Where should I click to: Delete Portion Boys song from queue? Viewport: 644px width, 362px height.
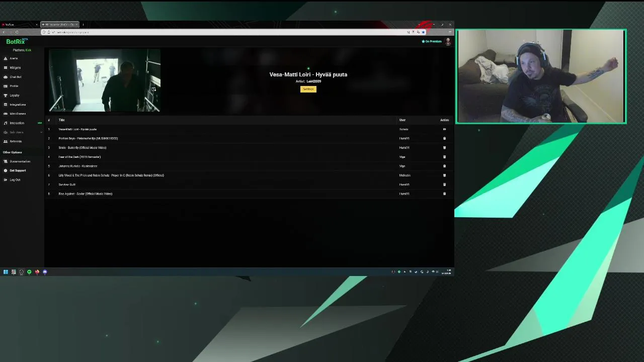[x=444, y=138]
